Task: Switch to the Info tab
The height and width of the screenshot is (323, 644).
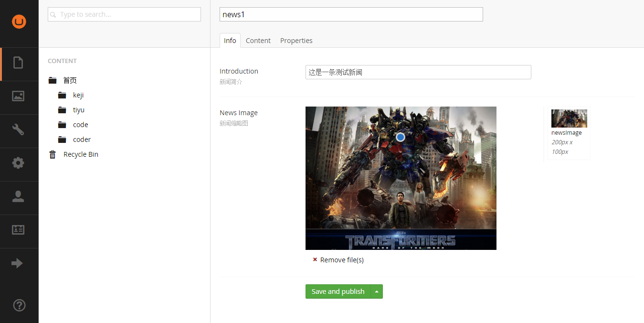Action: pyautogui.click(x=230, y=41)
